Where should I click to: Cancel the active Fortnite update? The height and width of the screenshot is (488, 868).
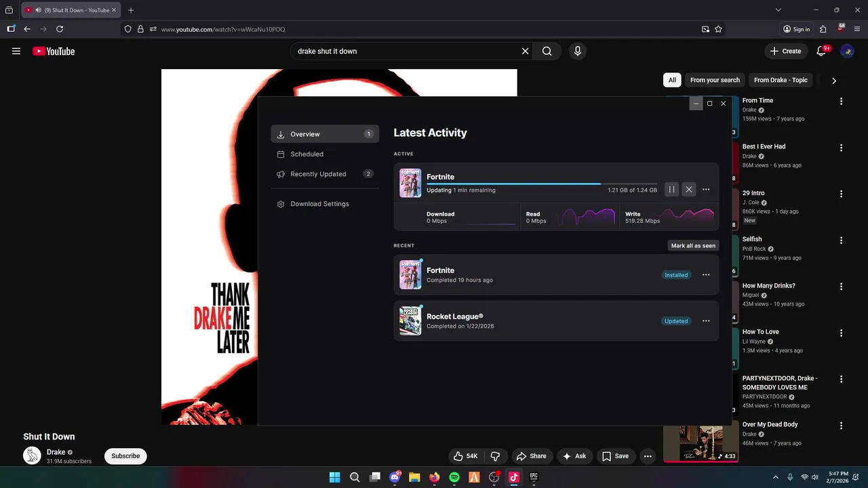[x=689, y=190]
